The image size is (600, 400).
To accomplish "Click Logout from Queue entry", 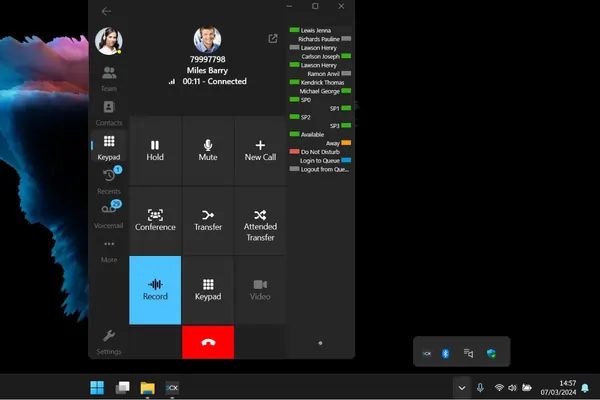I will (320, 169).
